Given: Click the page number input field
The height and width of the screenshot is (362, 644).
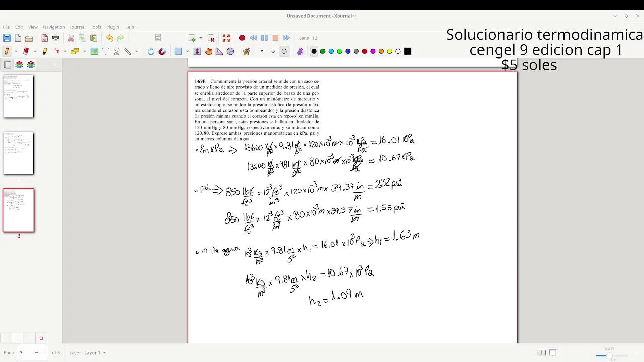Looking at the screenshot, I should point(32,353).
